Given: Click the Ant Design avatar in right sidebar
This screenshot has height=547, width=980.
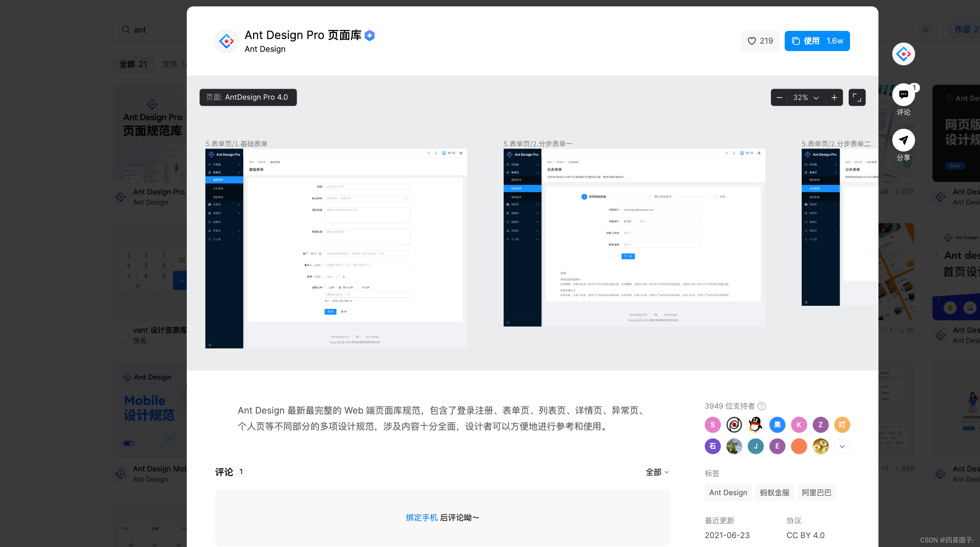Looking at the screenshot, I should (903, 54).
